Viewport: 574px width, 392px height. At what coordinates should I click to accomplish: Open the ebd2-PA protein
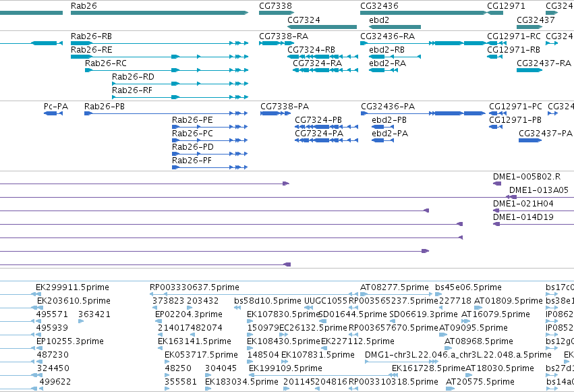point(382,140)
